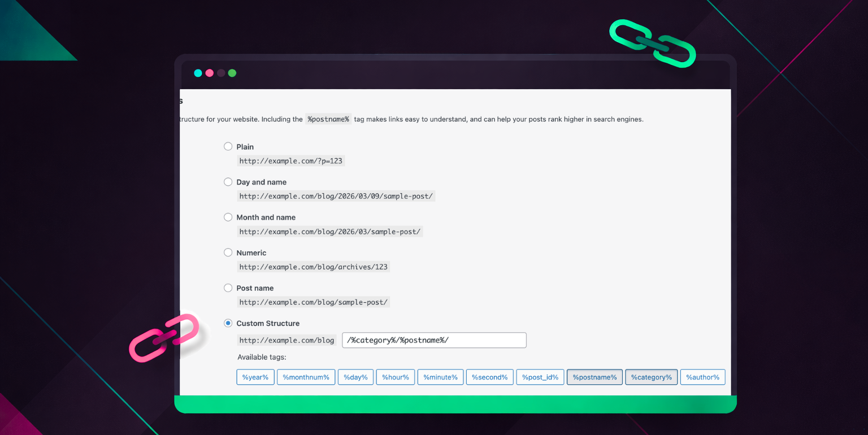Select the Post name permalink structure
Viewport: 868px width, 435px height.
click(228, 288)
